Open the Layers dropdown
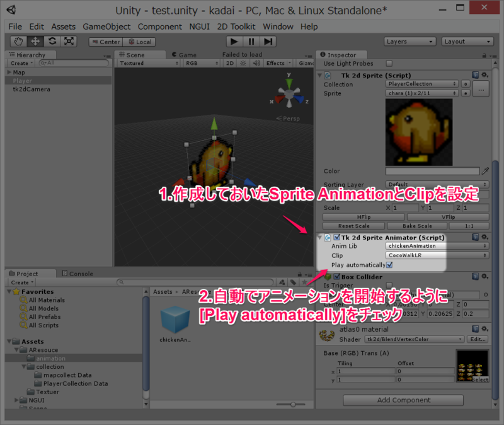The height and width of the screenshot is (425, 504). pos(410,42)
